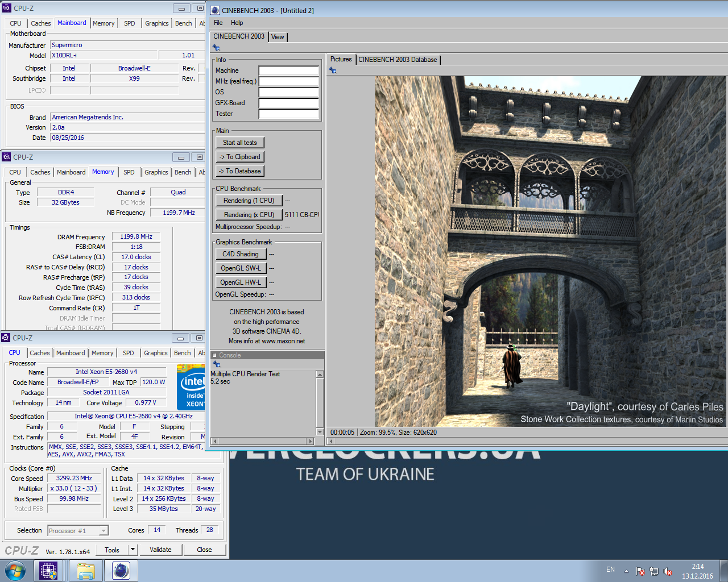Click the rendered Daylight picture
The image size is (728, 582).
tap(550, 252)
